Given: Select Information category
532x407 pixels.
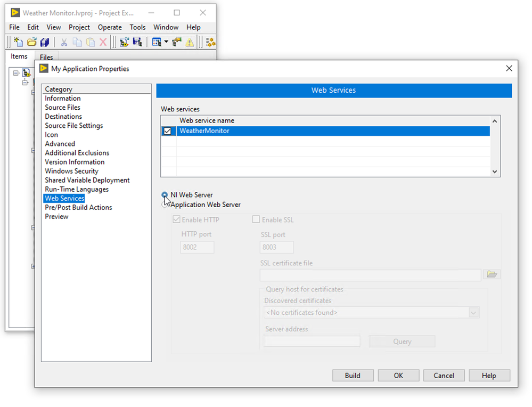Looking at the screenshot, I should tap(63, 99).
